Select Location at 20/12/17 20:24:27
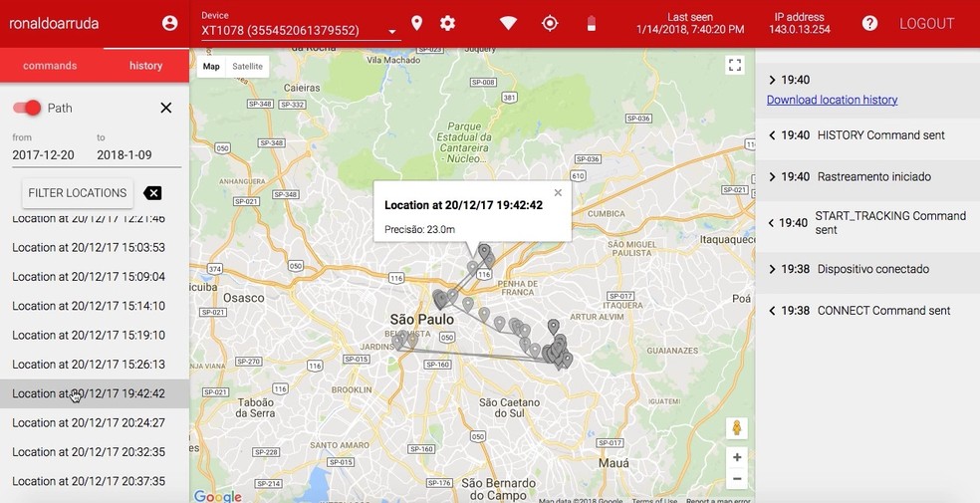This screenshot has width=980, height=503. (95, 423)
